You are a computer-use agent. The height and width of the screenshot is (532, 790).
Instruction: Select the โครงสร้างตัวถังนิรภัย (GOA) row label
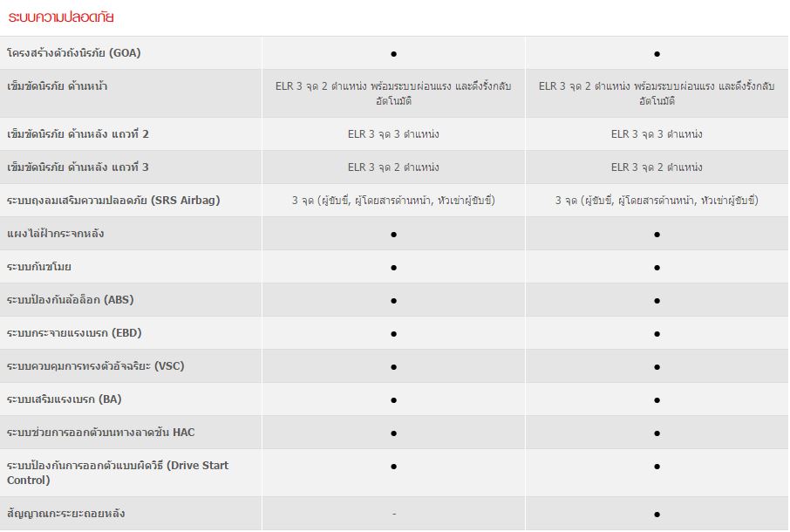(73, 53)
